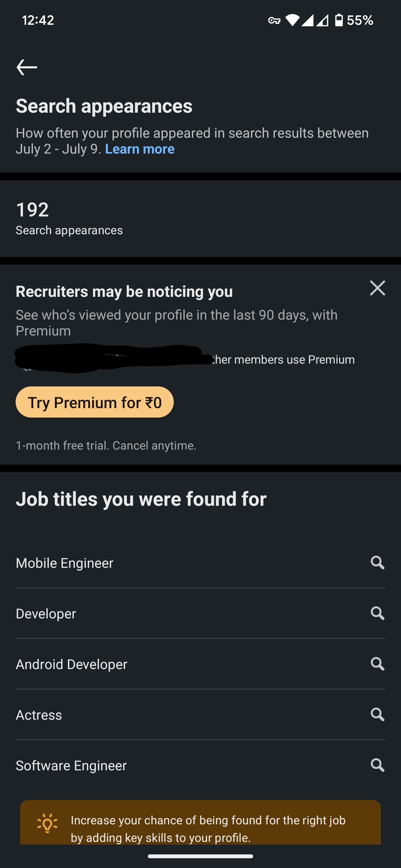Tap search icon beside Mobile Engineer
Screen dimensions: 401x868
(377, 562)
